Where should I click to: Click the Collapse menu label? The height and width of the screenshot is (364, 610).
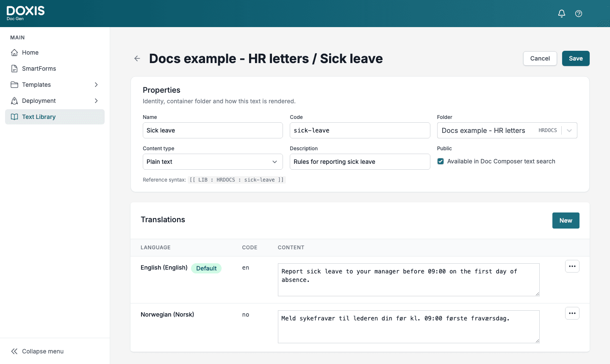point(43,351)
